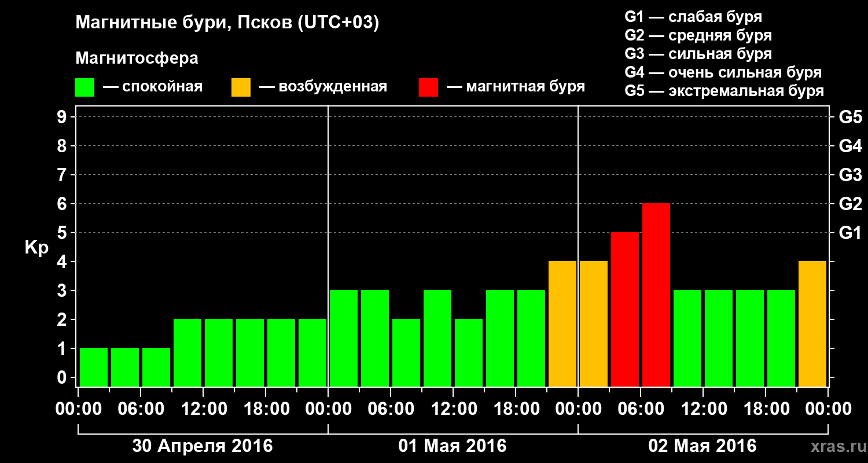Click the 02 May green bar starting 12:00

click(719, 339)
